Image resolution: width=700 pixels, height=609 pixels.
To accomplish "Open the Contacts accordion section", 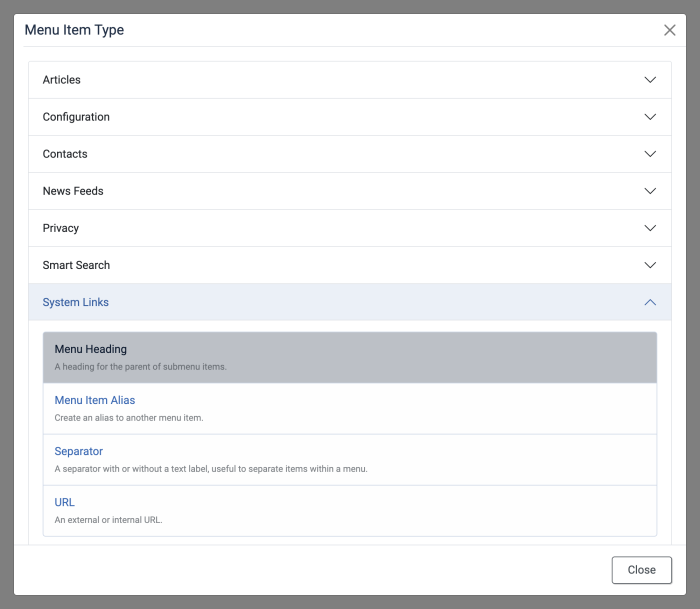I will pyautogui.click(x=65, y=154).
